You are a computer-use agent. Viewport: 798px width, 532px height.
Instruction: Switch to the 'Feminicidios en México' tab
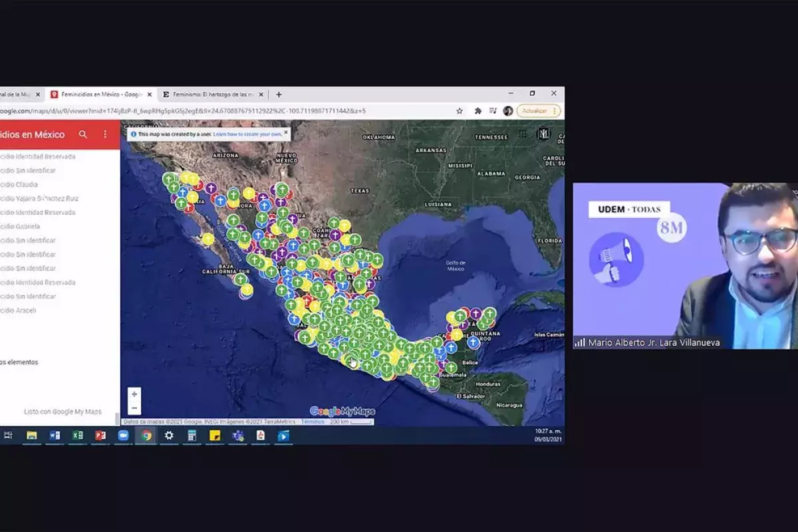[x=101, y=94]
